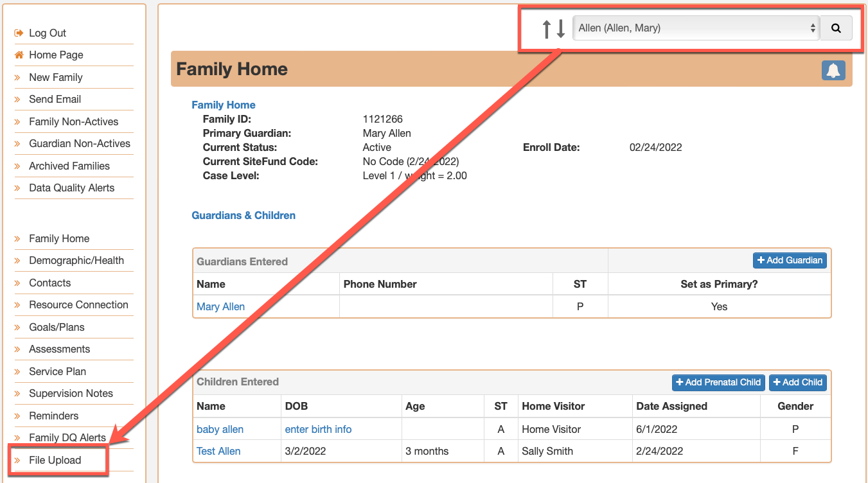Open Contacts section

(49, 283)
